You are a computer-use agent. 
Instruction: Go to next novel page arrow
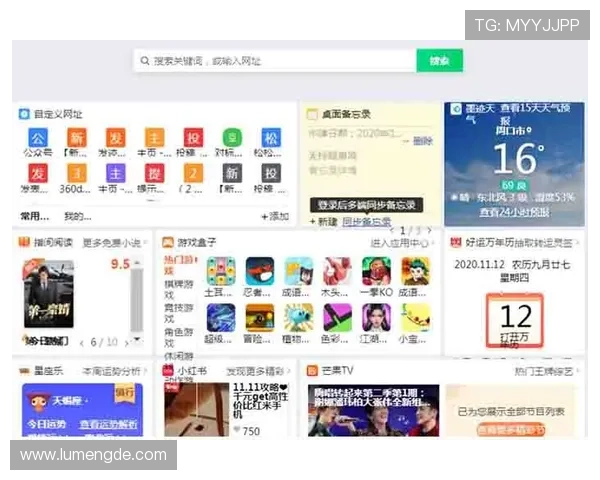pyautogui.click(x=126, y=343)
